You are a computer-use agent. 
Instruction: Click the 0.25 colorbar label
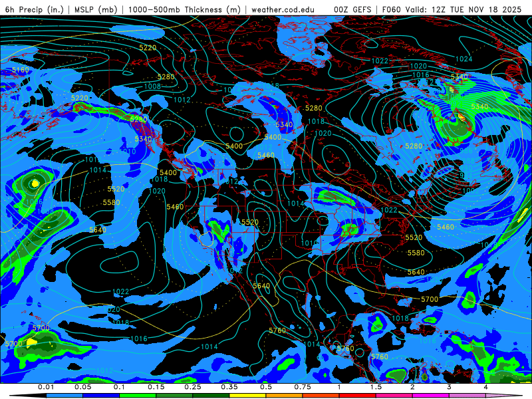192,387
